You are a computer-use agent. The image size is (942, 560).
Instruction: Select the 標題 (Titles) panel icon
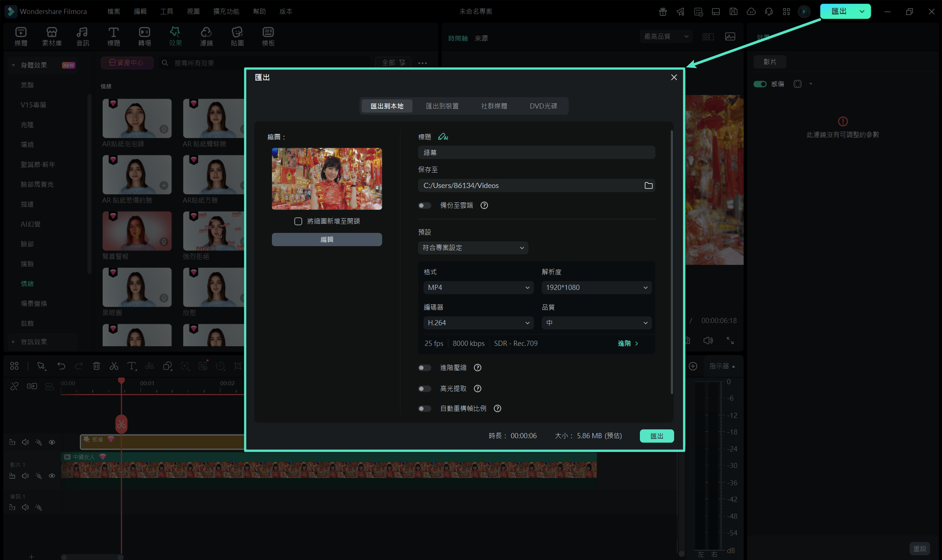(x=114, y=36)
